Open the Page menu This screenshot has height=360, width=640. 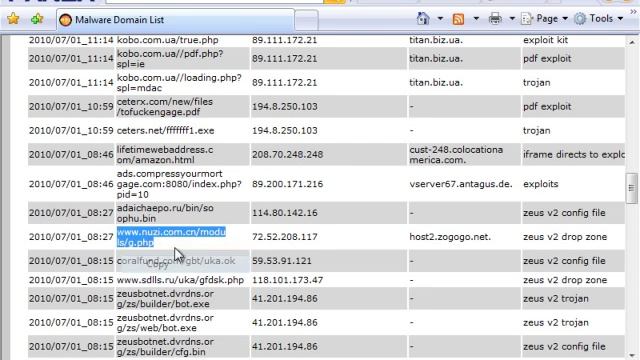tap(545, 19)
